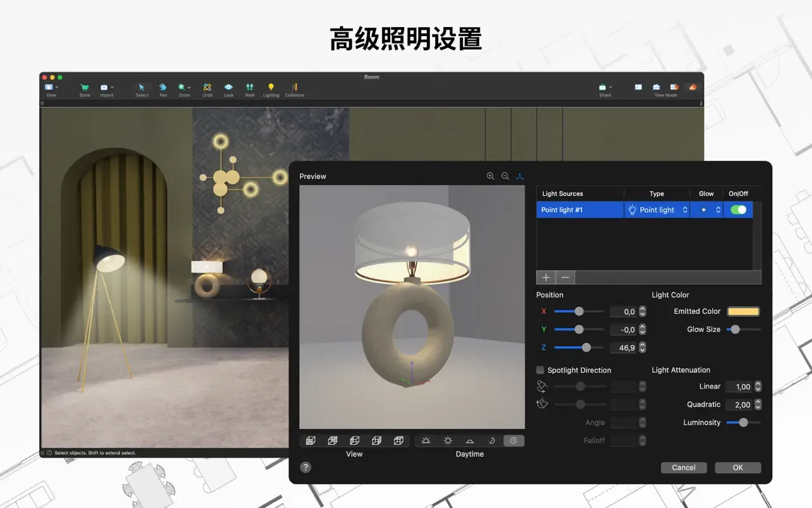The image size is (812, 508).
Task: Pick the Look eye tool
Action: (229, 87)
